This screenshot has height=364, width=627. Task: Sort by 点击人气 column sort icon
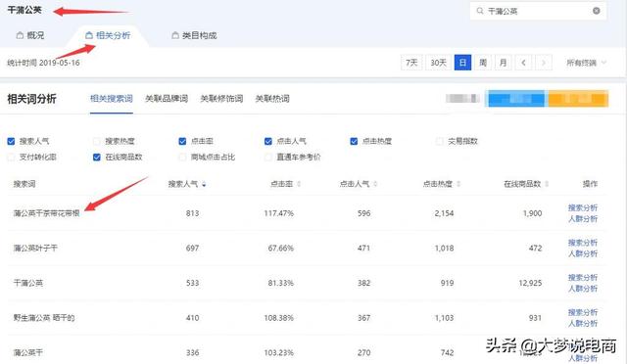(375, 184)
